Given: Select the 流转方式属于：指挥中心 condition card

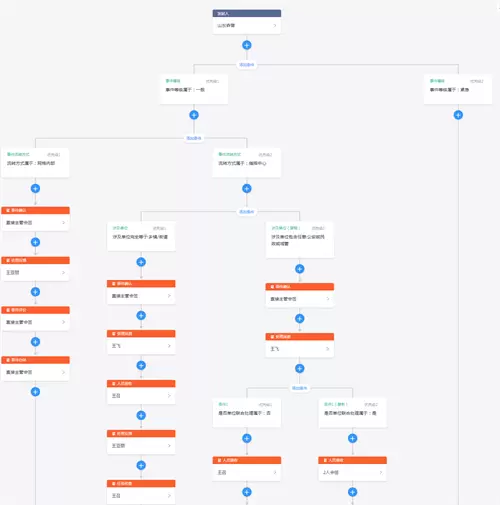Looking at the screenshot, I should pyautogui.click(x=247, y=163).
